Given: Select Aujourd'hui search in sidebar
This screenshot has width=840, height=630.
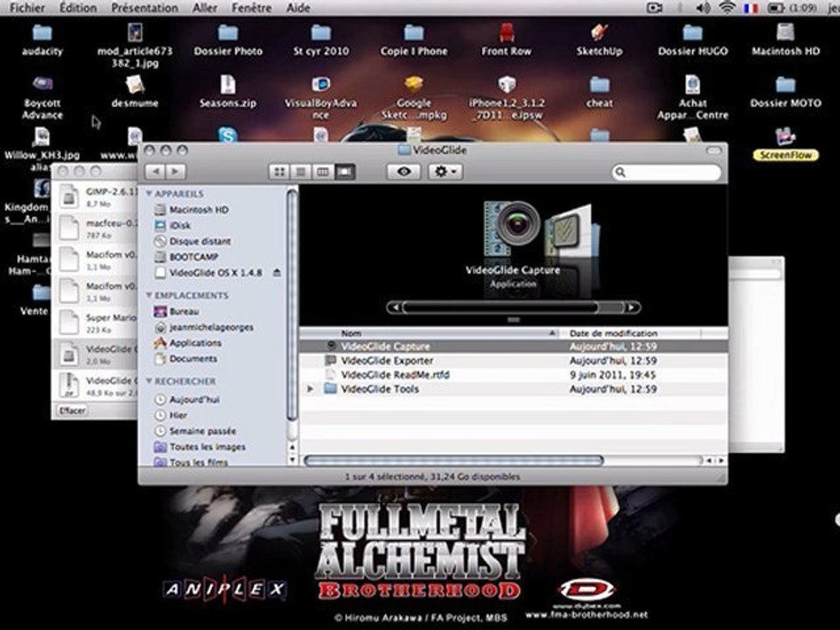Looking at the screenshot, I should click(x=187, y=400).
